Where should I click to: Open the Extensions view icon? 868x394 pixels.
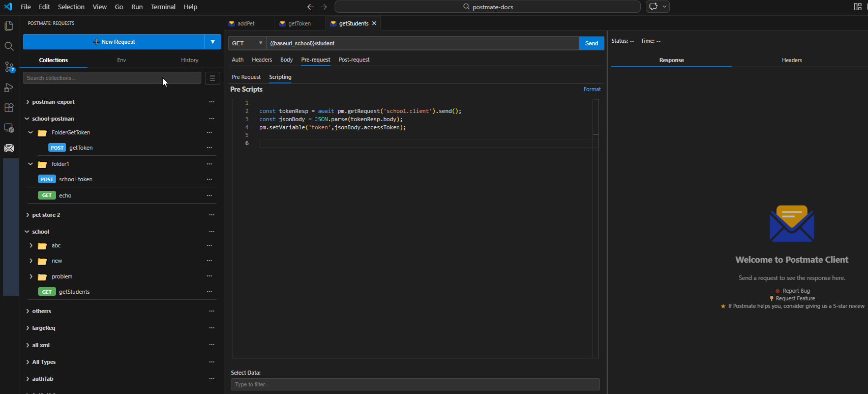pyautogui.click(x=9, y=108)
